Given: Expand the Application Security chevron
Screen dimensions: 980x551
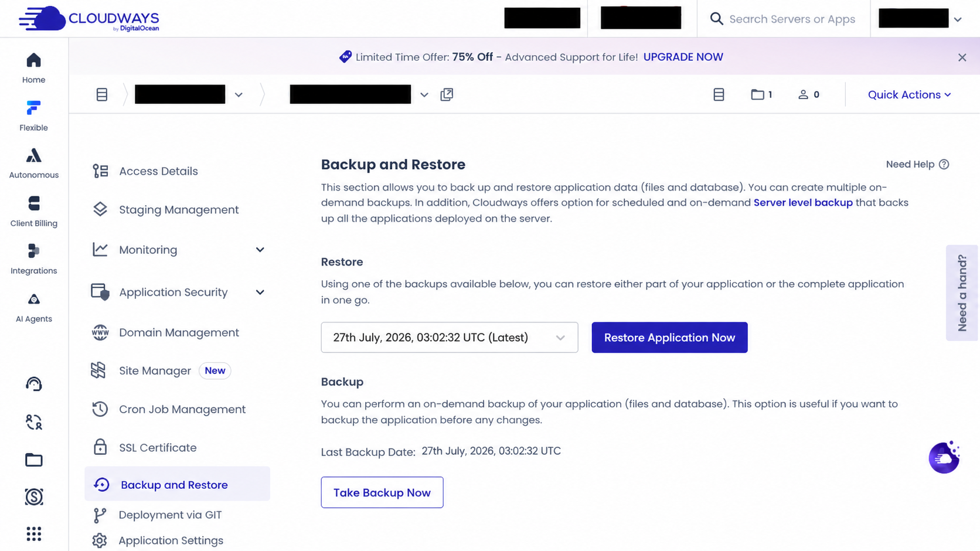Looking at the screenshot, I should pos(260,292).
